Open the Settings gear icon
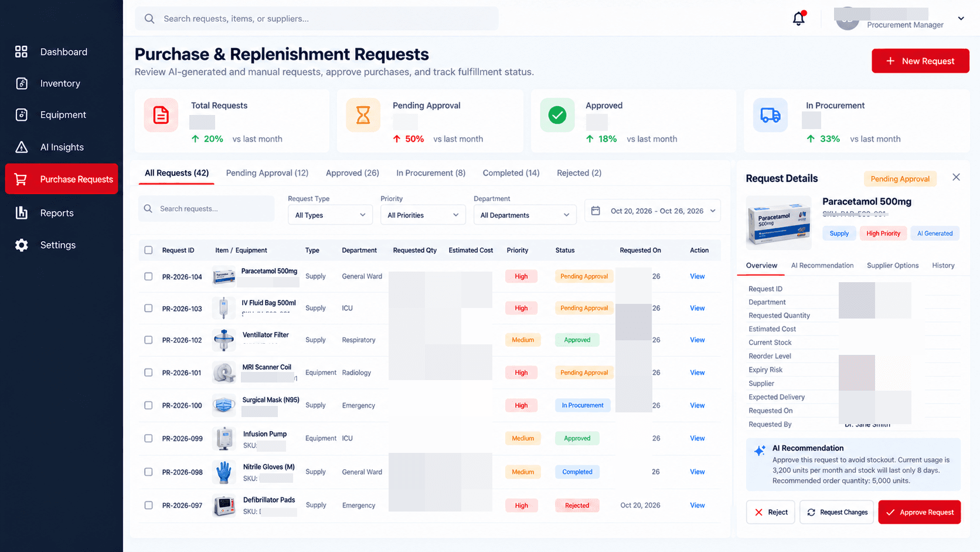 tap(22, 245)
